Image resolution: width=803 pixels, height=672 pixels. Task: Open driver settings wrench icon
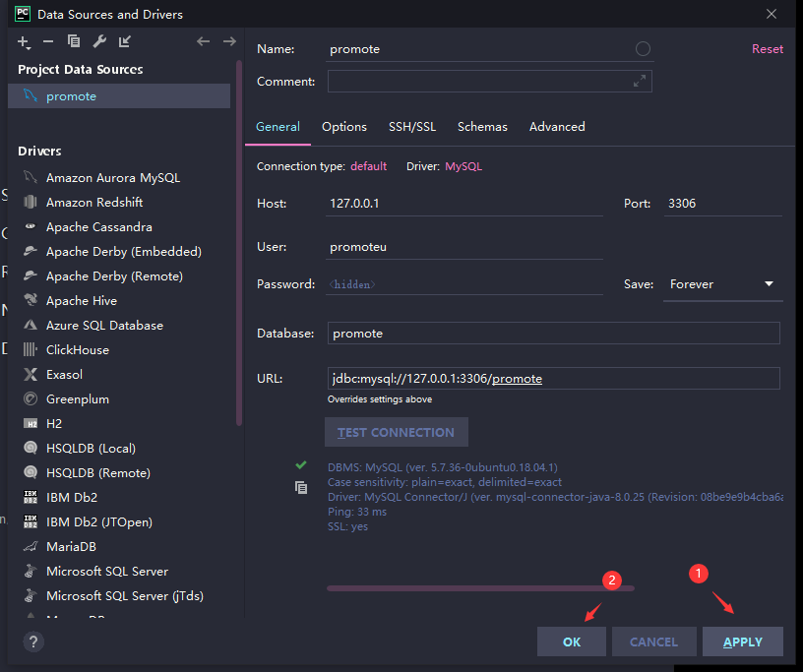tap(99, 41)
